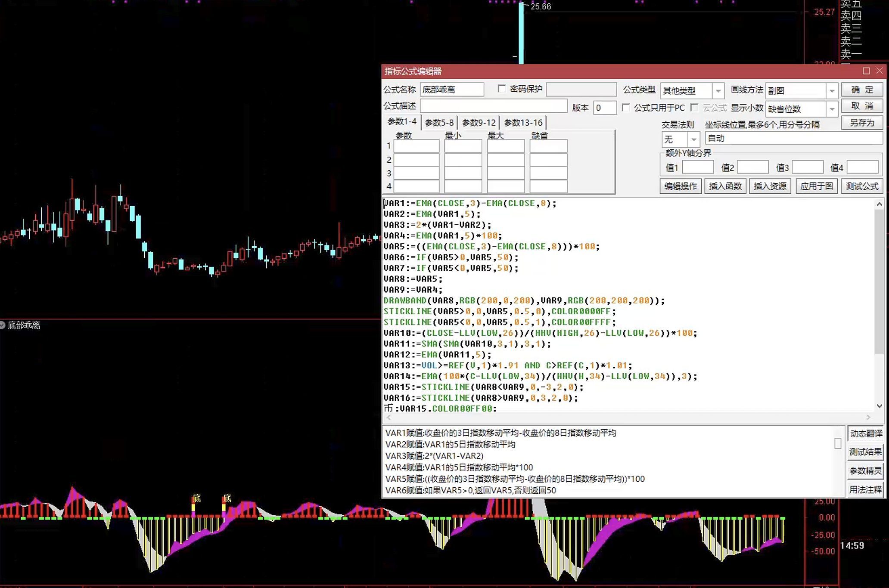
Task: Click the 测试公式 button
Action: [x=862, y=186]
